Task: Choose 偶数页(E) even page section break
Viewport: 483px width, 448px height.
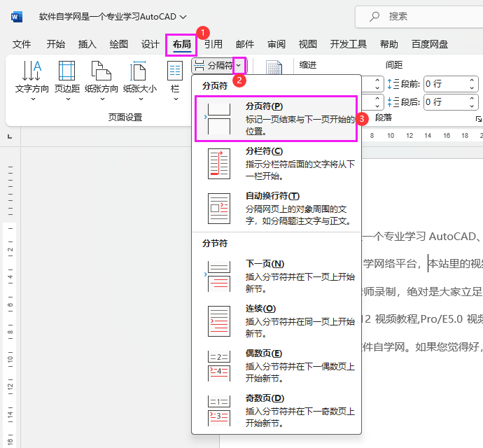Action: 276,365
